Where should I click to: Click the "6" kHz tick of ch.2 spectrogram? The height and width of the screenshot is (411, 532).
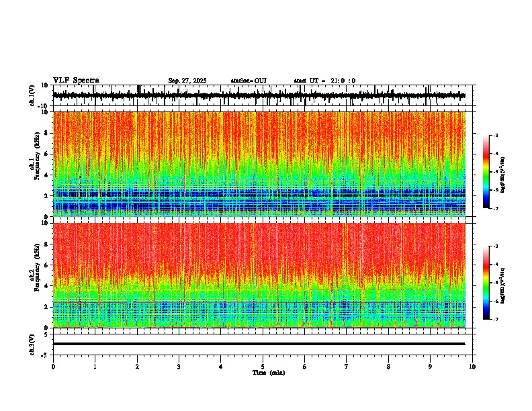[x=47, y=265]
